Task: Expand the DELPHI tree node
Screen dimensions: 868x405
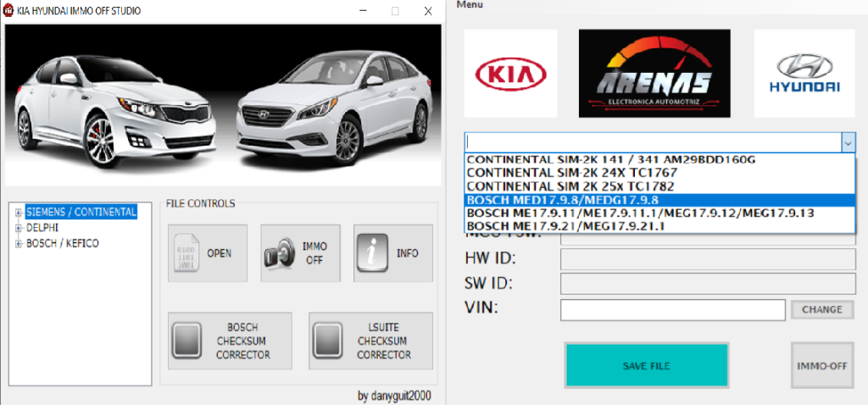Action: [19, 227]
